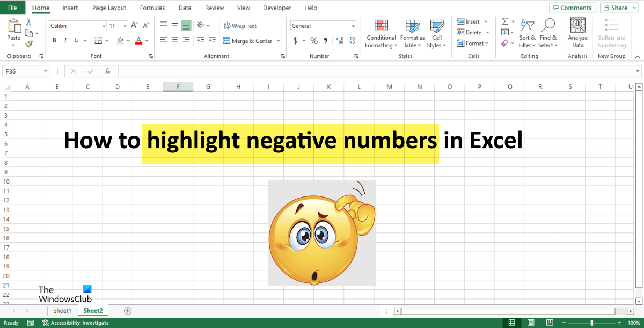This screenshot has height=328, width=644.
Task: Expand the Merge & Center options
Action: [278, 40]
